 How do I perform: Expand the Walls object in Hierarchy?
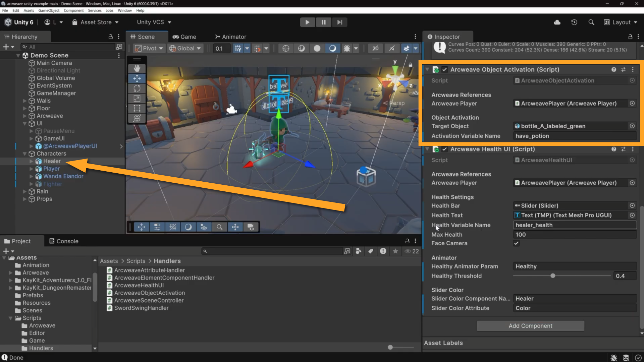[24, 101]
